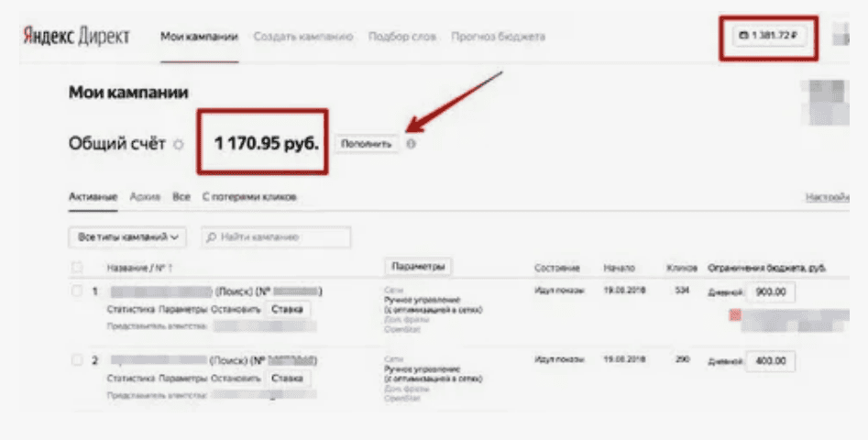Viewport: 868px width, 440px height.
Task: Open Параметры link for campaign 2
Action: [182, 379]
